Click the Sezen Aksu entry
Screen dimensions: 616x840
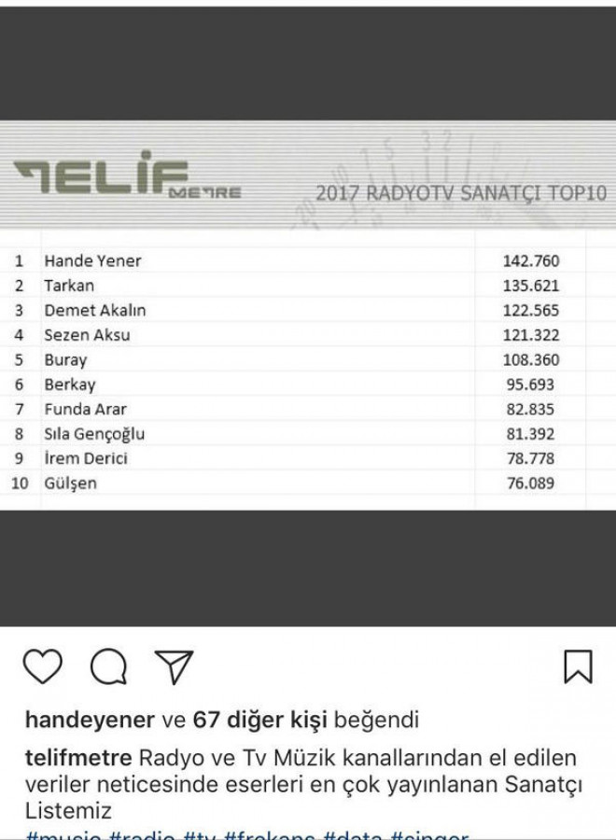point(87,335)
